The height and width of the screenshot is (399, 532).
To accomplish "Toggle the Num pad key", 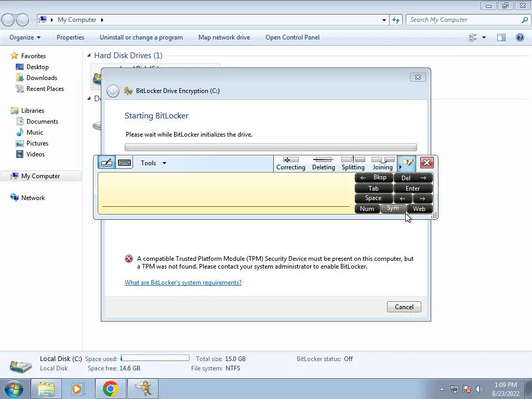I will coord(367,209).
